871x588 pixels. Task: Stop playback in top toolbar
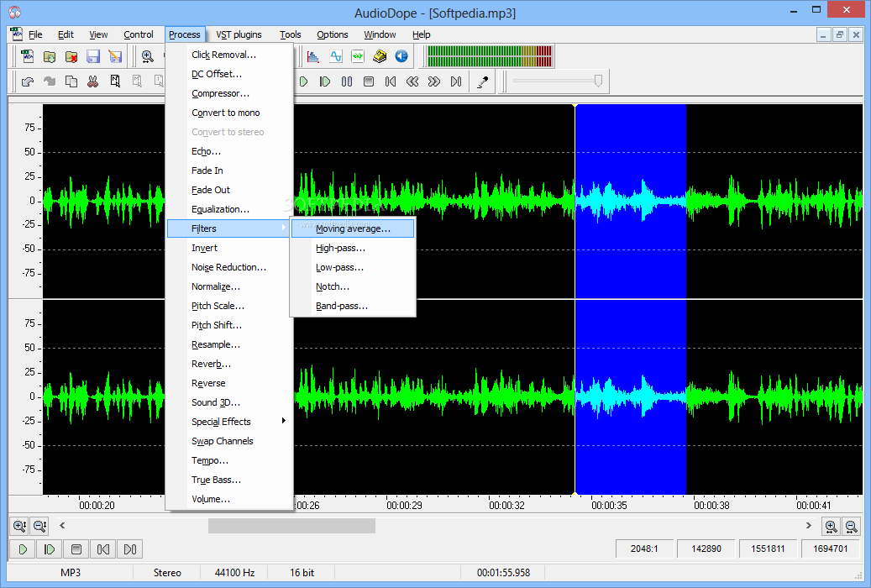click(368, 81)
